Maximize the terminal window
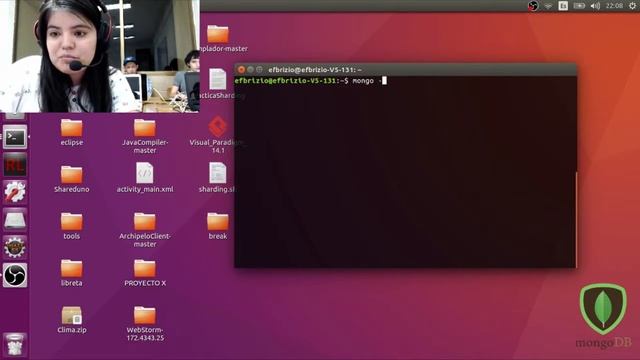 pyautogui.click(x=259, y=70)
